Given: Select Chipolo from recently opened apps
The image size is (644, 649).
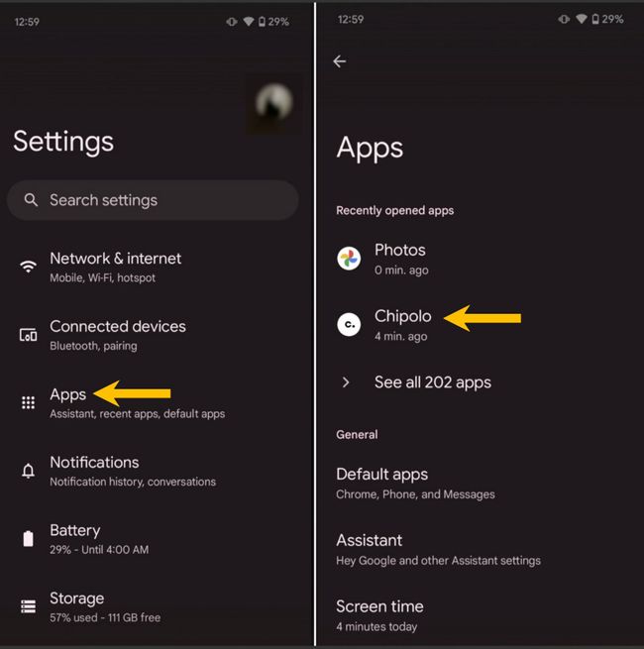Looking at the screenshot, I should click(480, 325).
